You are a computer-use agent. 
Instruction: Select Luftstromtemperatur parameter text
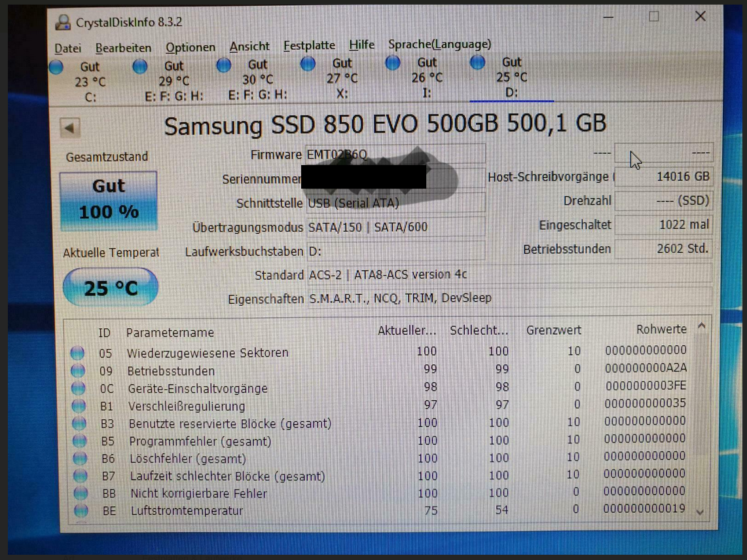(187, 510)
